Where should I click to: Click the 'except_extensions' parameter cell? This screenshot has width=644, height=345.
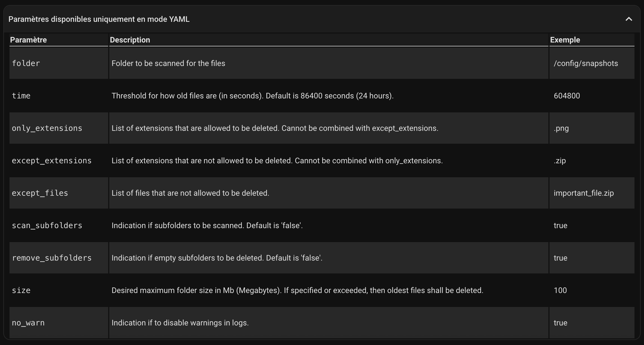click(59, 160)
